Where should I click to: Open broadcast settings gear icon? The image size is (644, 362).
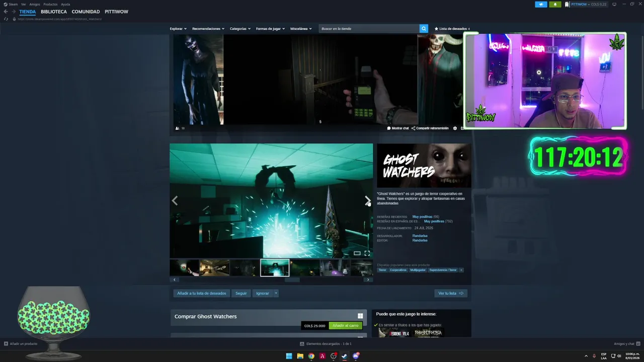pyautogui.click(x=455, y=128)
